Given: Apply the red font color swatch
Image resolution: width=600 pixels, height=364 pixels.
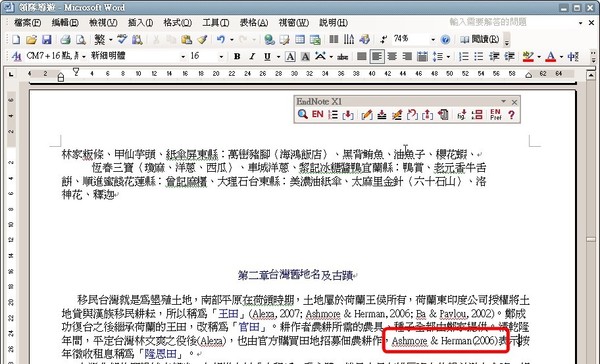Looking at the screenshot, I should pyautogui.click(x=551, y=57).
